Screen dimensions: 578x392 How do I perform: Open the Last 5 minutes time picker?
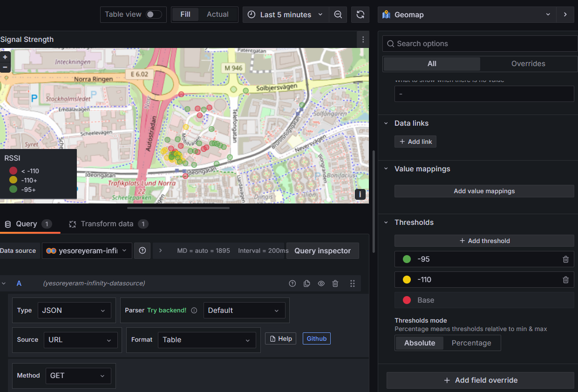[285, 14]
